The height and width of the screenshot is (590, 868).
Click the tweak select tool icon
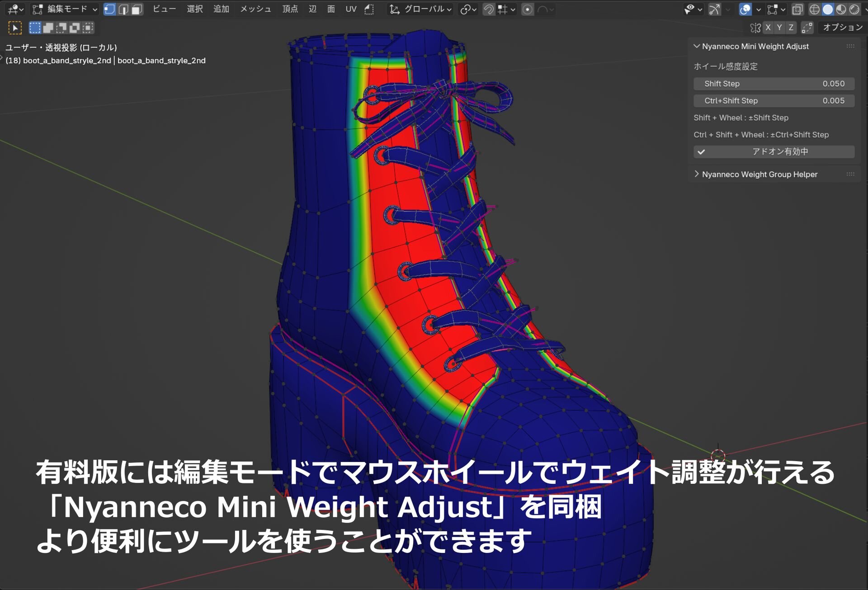click(x=15, y=28)
